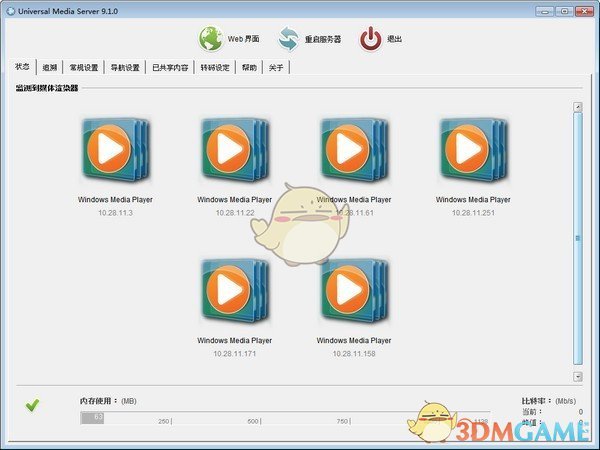The height and width of the screenshot is (450, 600).
Task: Select Windows Media Player icon for 10.28.11.61
Action: tap(354, 149)
